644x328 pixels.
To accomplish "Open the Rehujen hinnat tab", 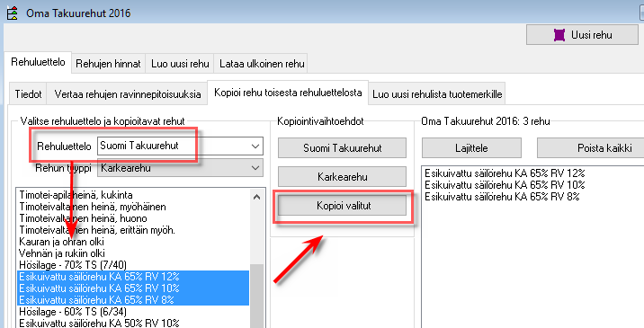I will (x=108, y=64).
